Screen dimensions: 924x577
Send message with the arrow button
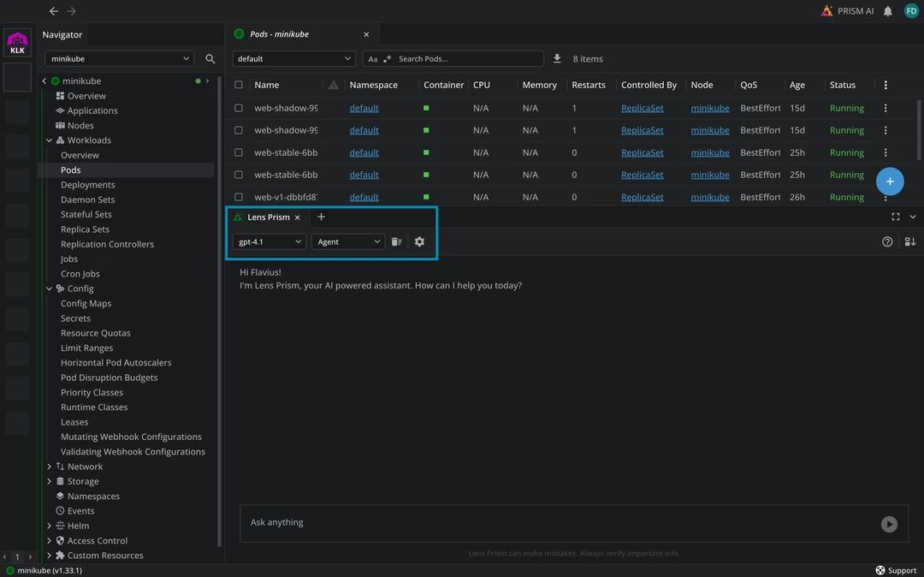889,525
